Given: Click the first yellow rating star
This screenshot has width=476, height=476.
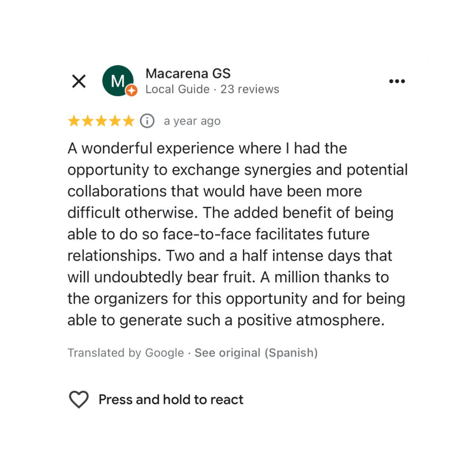Looking at the screenshot, I should 74,121.
